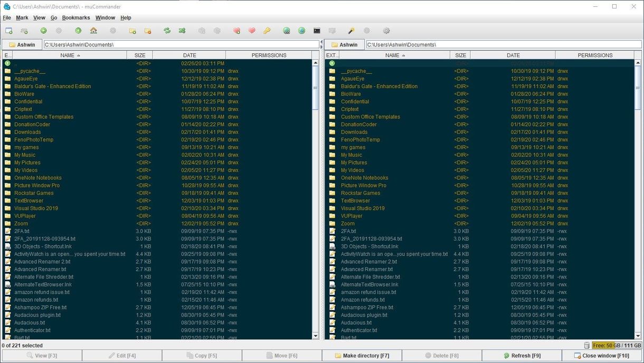Click Close window [F10] button
644x363 pixels.
[602, 356]
